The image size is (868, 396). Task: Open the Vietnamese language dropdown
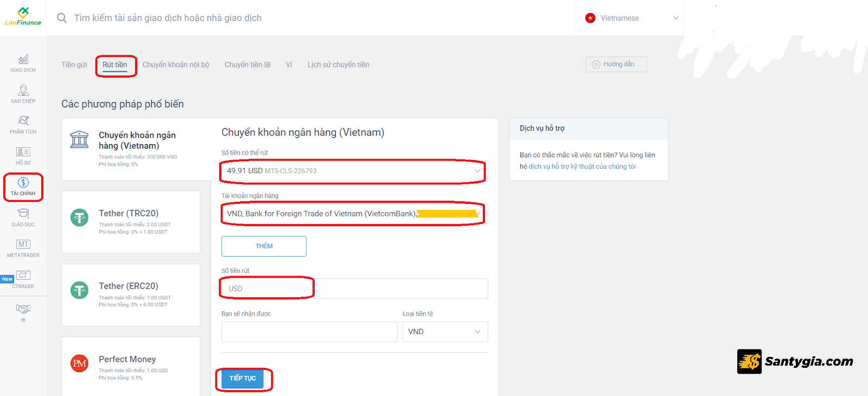(629, 18)
